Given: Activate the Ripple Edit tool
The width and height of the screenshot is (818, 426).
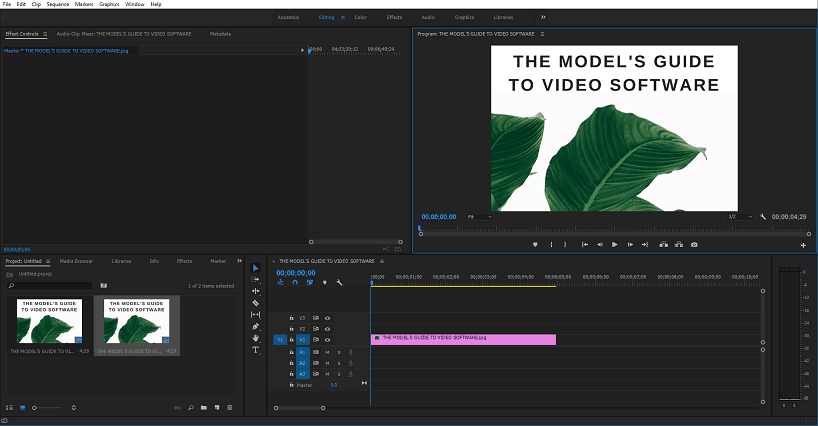Looking at the screenshot, I should pos(255,291).
